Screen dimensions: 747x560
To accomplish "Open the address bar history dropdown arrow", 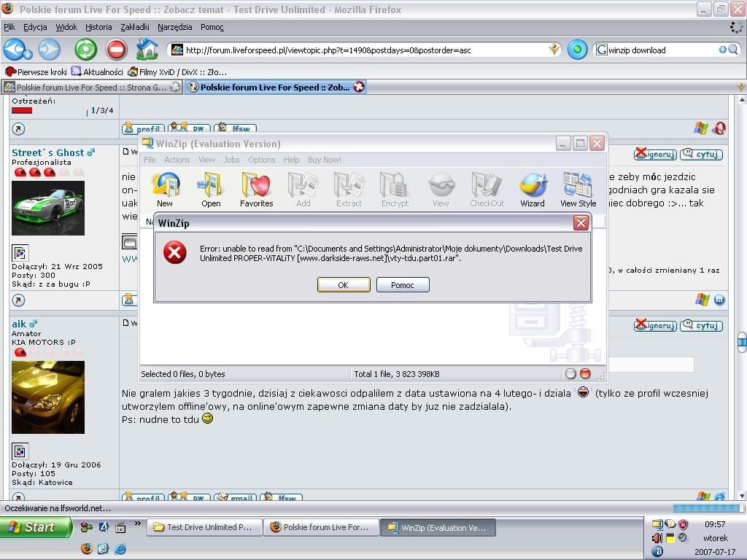I will tap(554, 49).
